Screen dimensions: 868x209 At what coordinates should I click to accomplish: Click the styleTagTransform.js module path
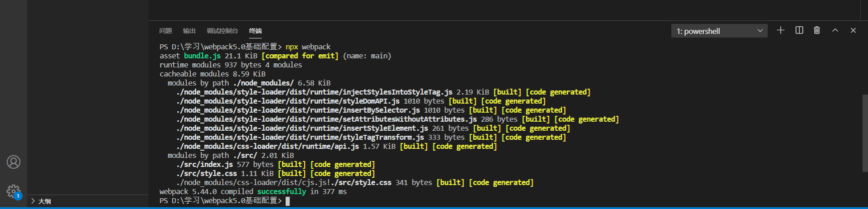click(x=300, y=138)
